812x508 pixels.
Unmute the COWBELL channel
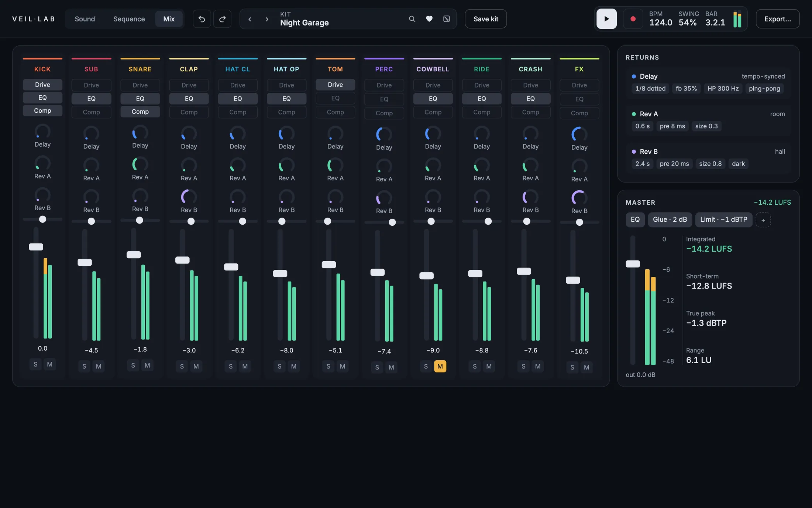[440, 366]
